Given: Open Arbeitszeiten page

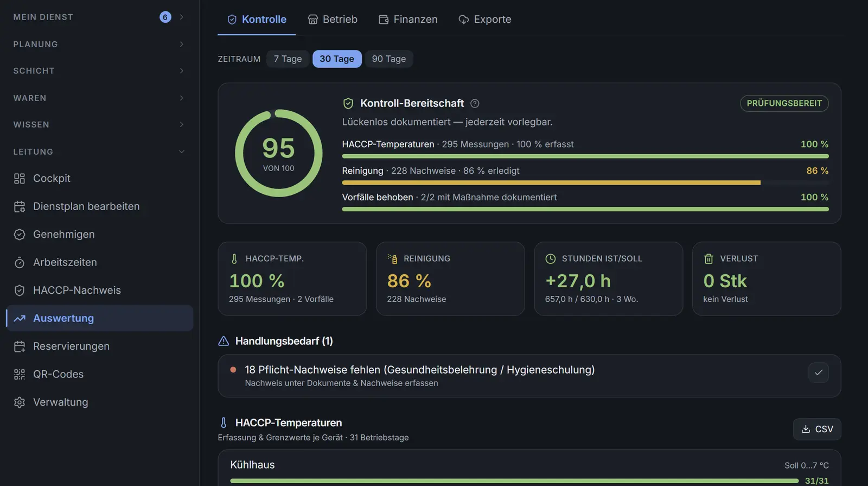Looking at the screenshot, I should (100, 262).
